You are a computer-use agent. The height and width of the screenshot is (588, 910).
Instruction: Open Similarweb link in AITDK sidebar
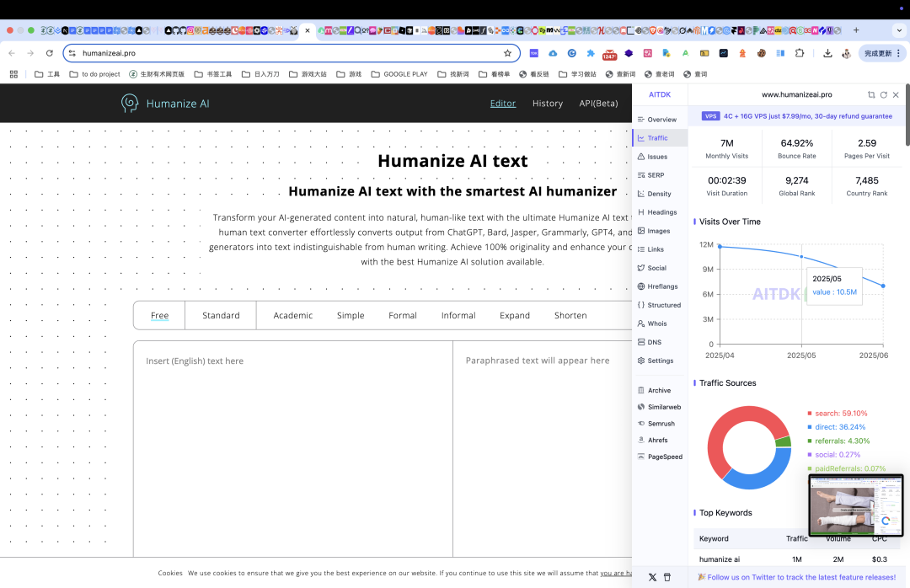[x=660, y=407]
